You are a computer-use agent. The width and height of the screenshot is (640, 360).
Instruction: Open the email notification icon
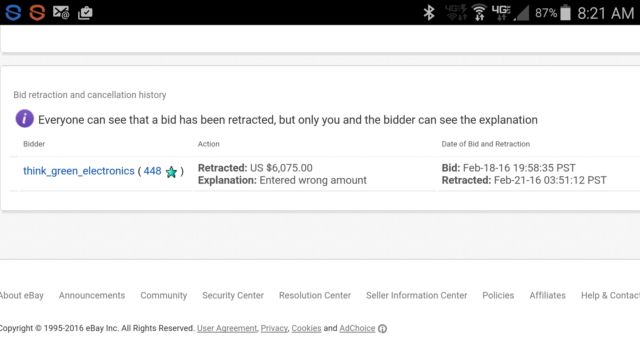point(61,12)
